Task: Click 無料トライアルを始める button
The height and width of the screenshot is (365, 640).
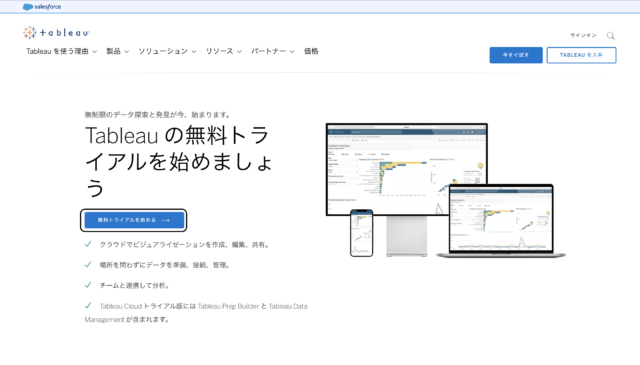Action: point(134,220)
